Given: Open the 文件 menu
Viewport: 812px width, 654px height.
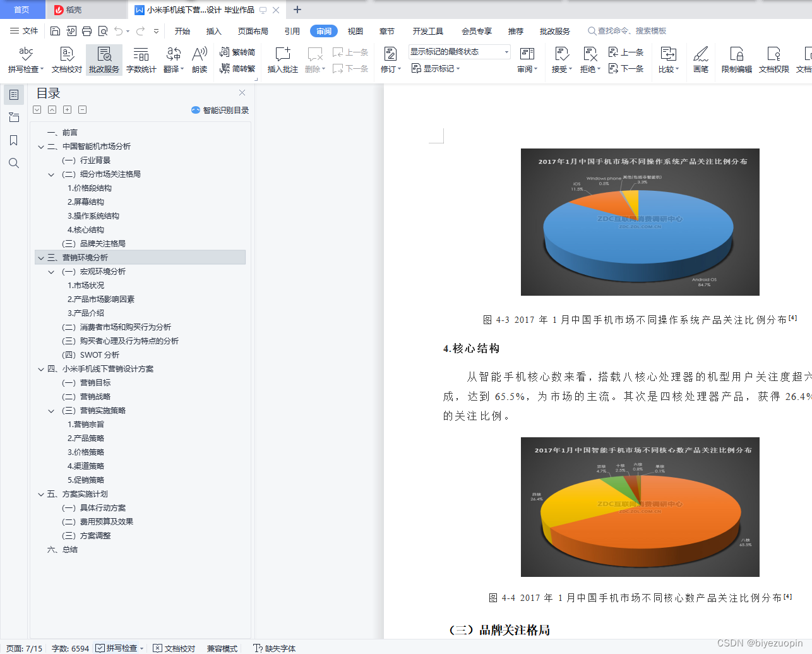Looking at the screenshot, I should tap(24, 31).
